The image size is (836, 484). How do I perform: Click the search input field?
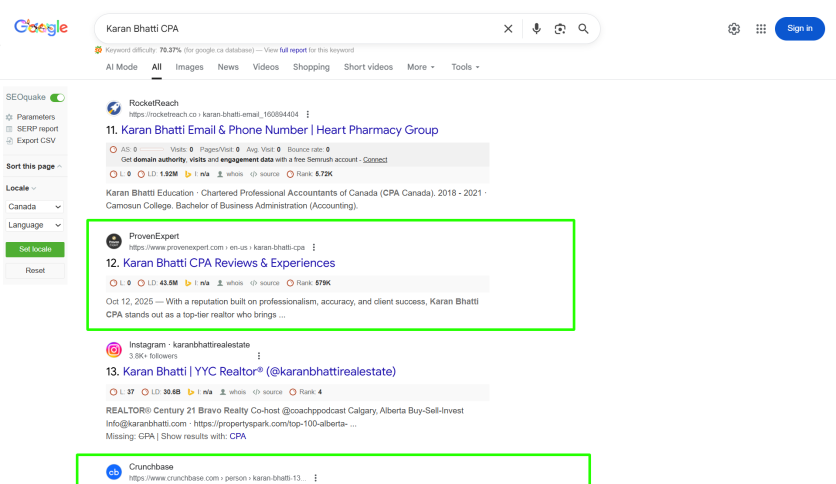tap(299, 29)
